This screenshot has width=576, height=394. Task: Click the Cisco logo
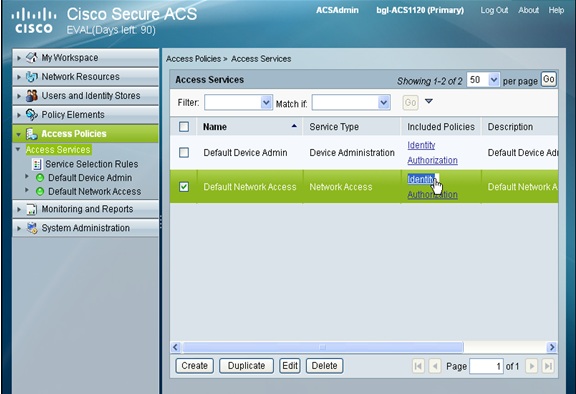tap(34, 21)
